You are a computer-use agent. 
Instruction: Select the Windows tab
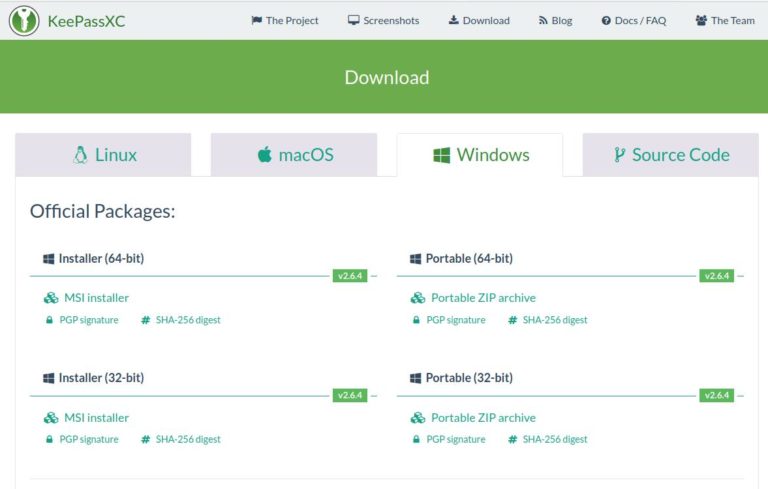[x=480, y=155]
